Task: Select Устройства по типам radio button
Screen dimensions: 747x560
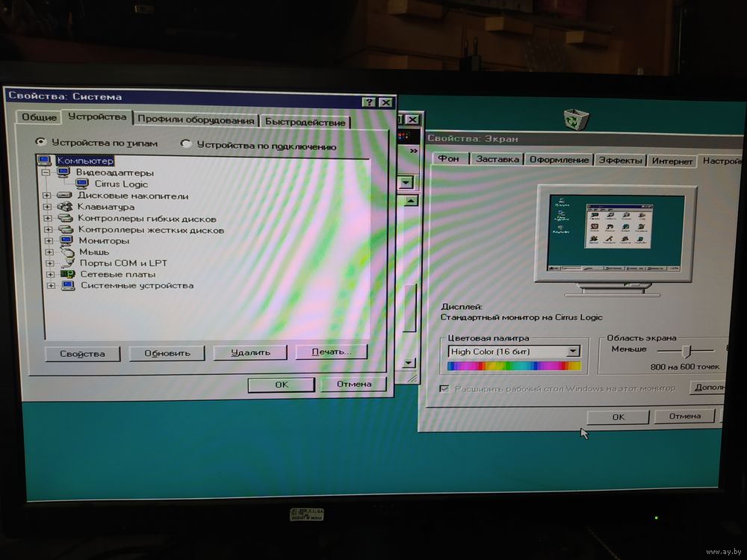Action: [40, 141]
